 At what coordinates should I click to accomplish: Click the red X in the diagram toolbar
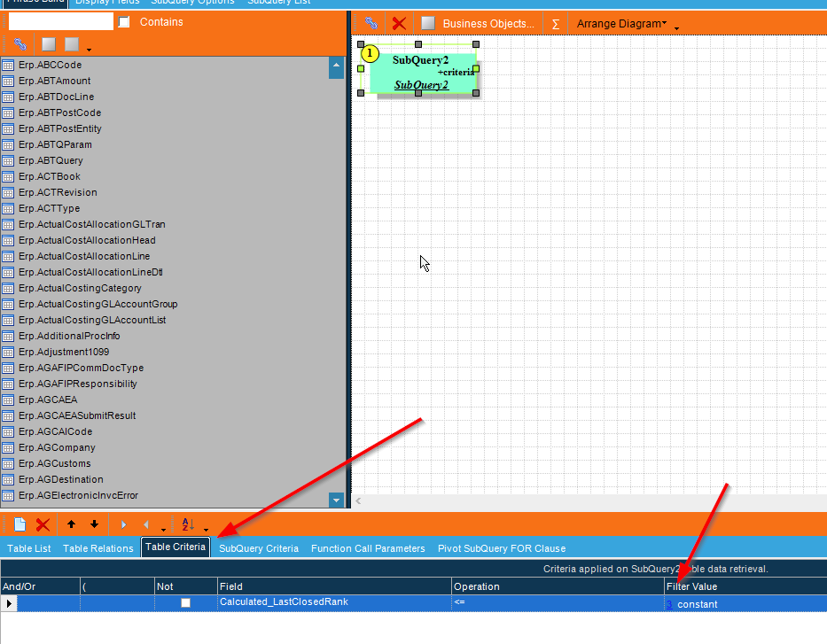(x=399, y=23)
